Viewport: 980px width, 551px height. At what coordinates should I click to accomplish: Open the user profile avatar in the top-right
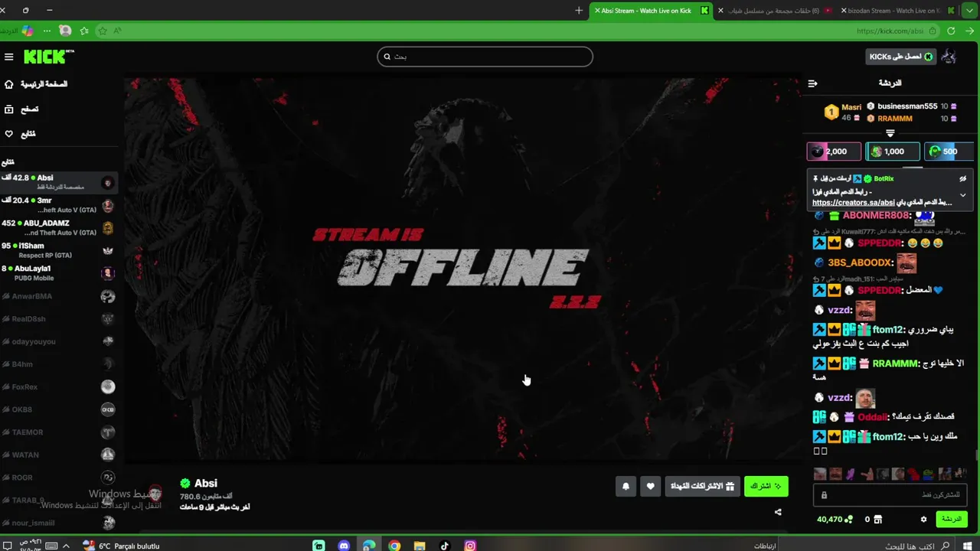tap(949, 57)
